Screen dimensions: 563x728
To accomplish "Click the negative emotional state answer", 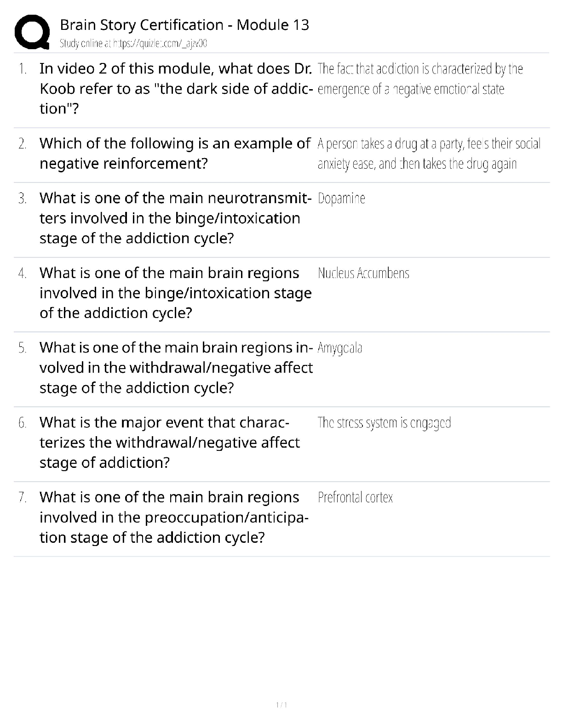I will [x=420, y=79].
